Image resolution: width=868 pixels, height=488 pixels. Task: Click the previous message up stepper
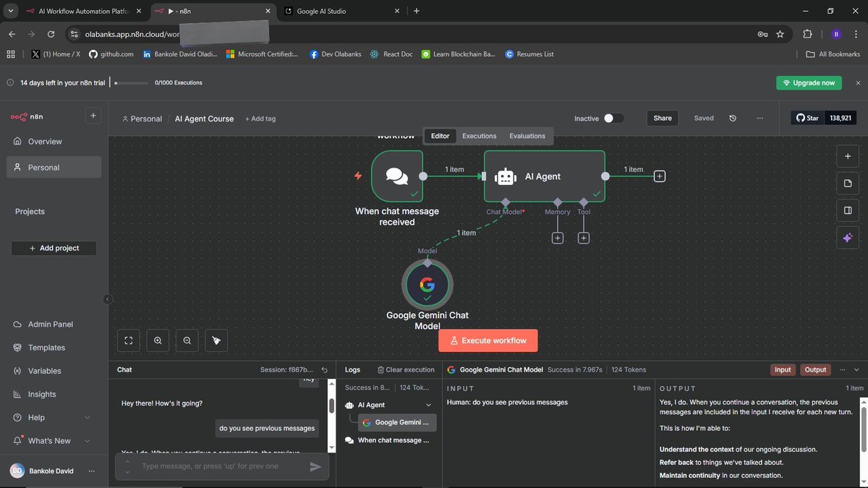tap(127, 461)
